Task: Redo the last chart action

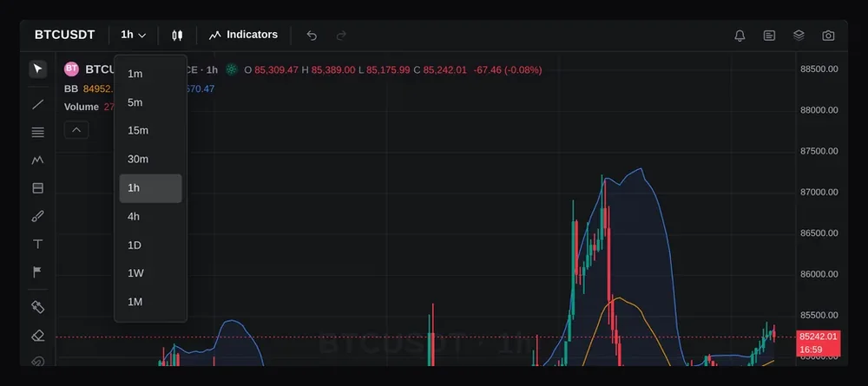Action: 341,36
